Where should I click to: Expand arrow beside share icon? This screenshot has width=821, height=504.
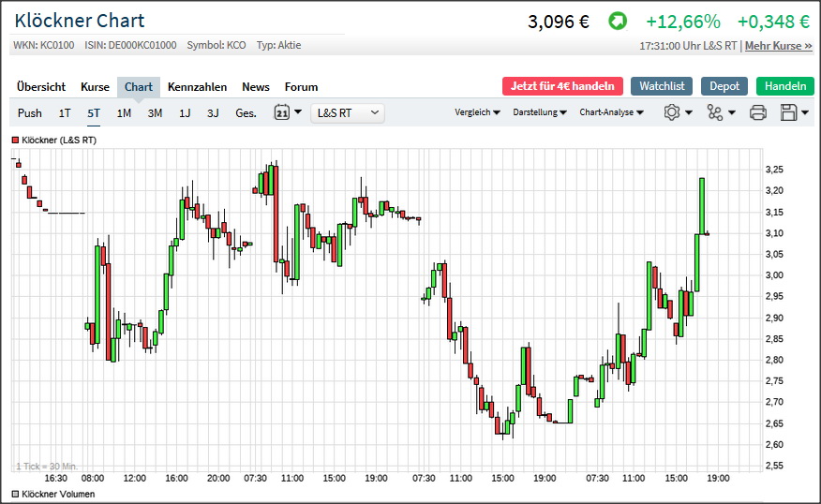[x=731, y=112]
